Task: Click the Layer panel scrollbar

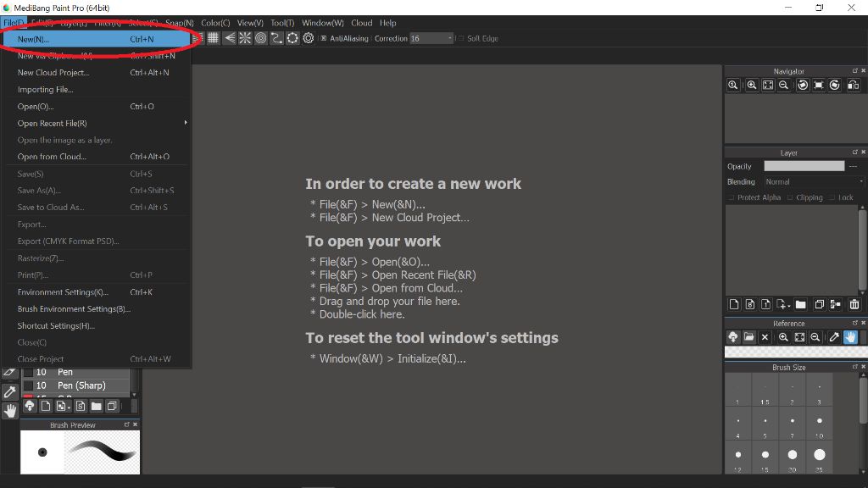Action: coord(862,249)
